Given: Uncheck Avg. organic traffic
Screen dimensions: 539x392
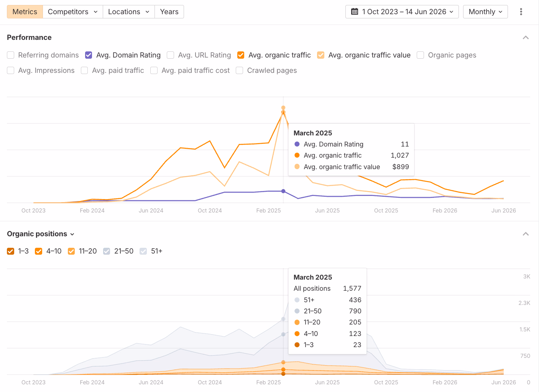Looking at the screenshot, I should (x=241, y=55).
